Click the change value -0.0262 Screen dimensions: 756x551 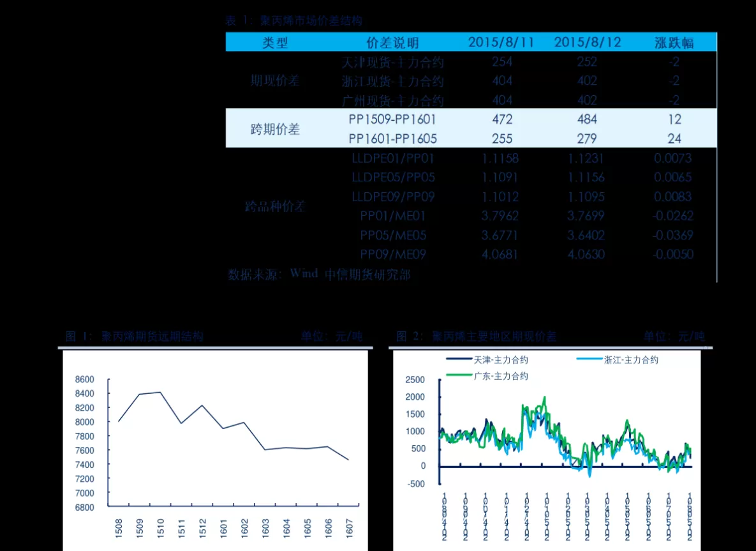(672, 216)
